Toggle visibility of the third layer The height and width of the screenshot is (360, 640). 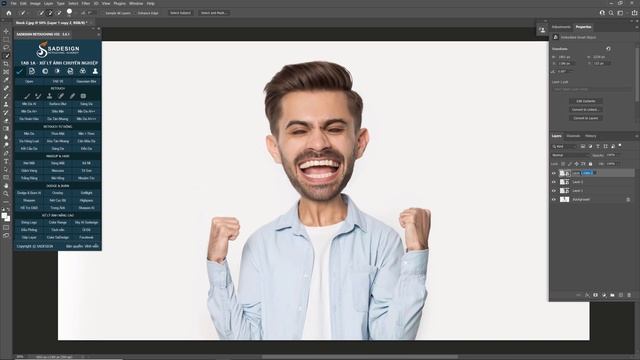coord(554,191)
